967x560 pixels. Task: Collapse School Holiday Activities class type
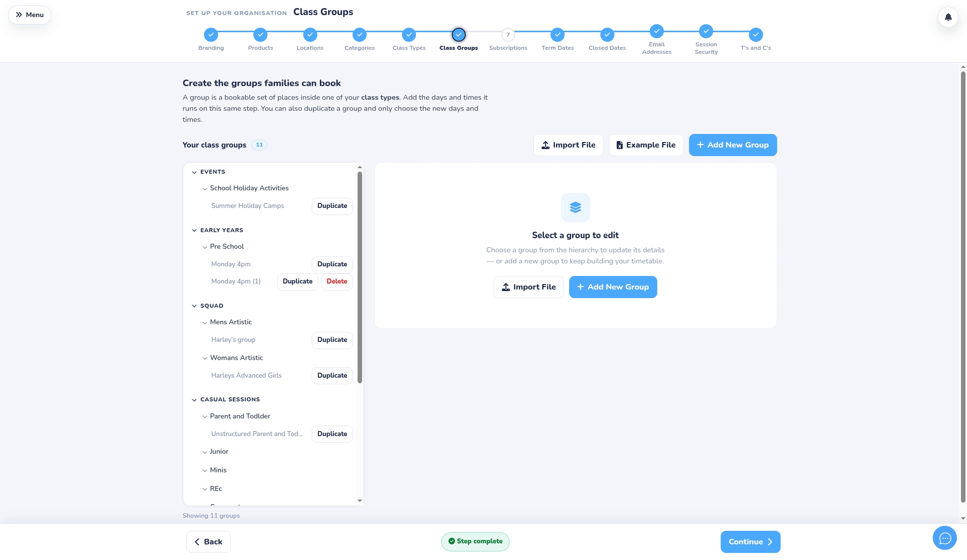coord(204,189)
